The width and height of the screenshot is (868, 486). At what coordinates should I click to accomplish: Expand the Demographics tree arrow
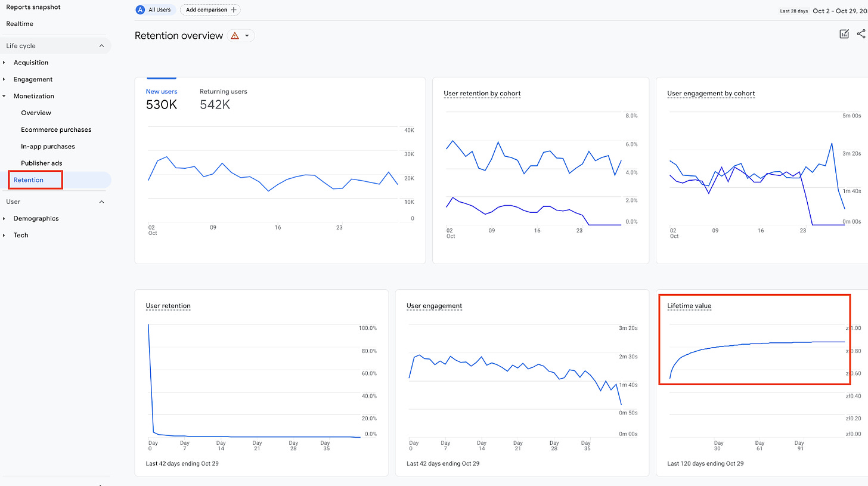[4, 218]
